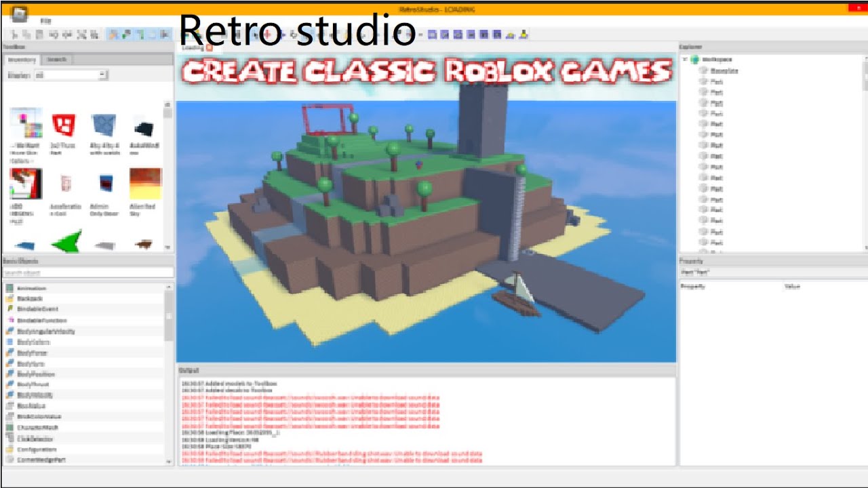Click the CornerWedgePart icon
Screen dimensions: 868x488
[x=9, y=460]
